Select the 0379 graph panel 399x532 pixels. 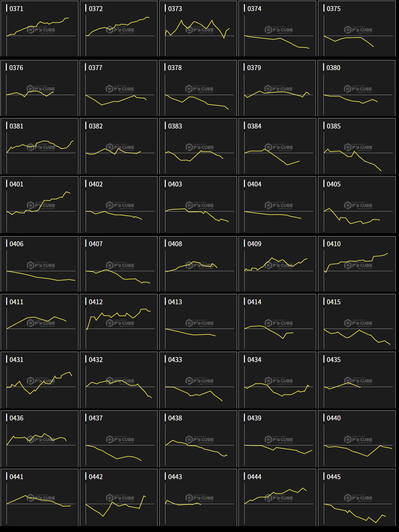pyautogui.click(x=277, y=88)
